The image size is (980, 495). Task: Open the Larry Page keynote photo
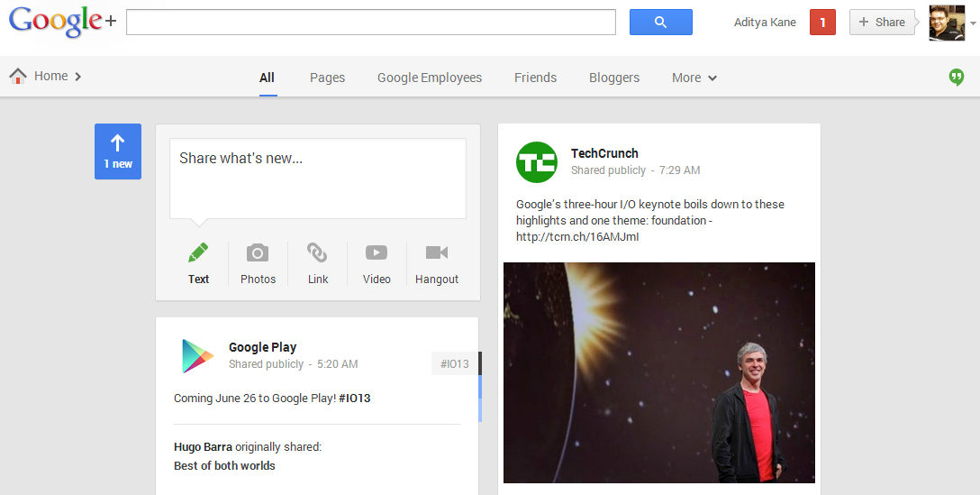coord(658,372)
